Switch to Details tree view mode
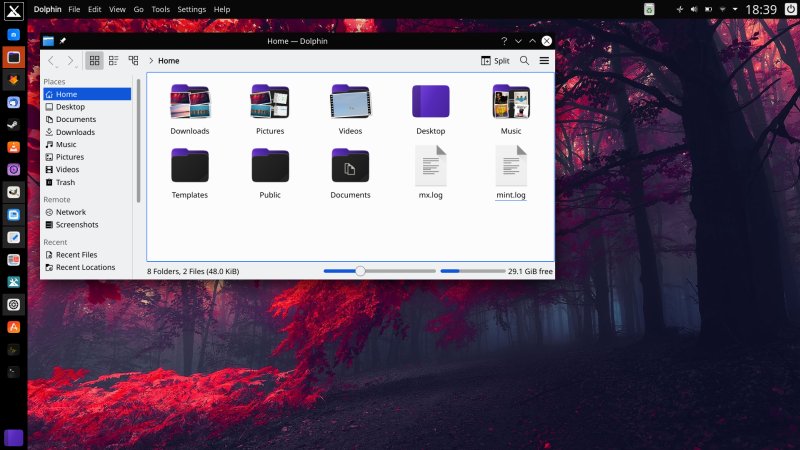 click(x=132, y=61)
